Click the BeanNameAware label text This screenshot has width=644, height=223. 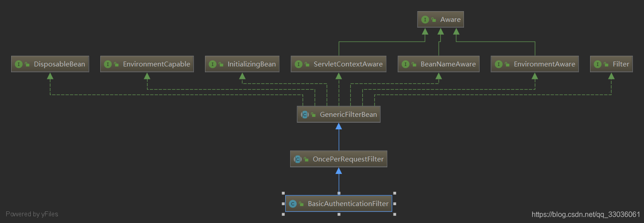448,64
